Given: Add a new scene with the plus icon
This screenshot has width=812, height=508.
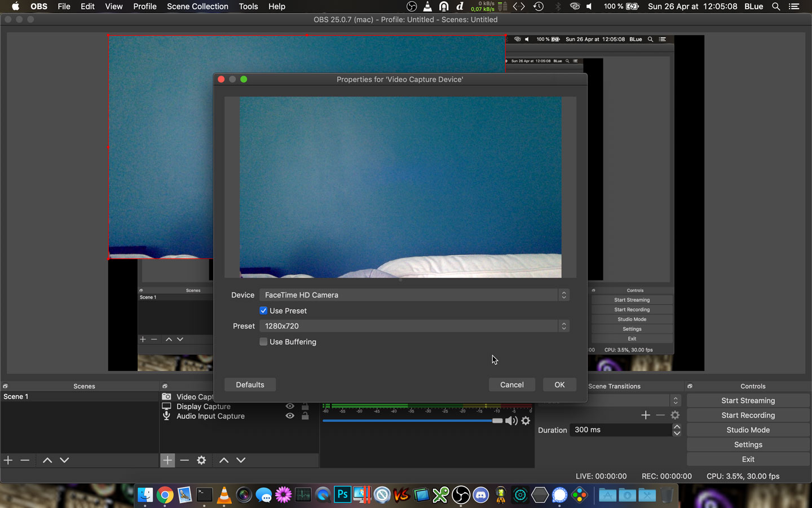Looking at the screenshot, I should click(8, 460).
